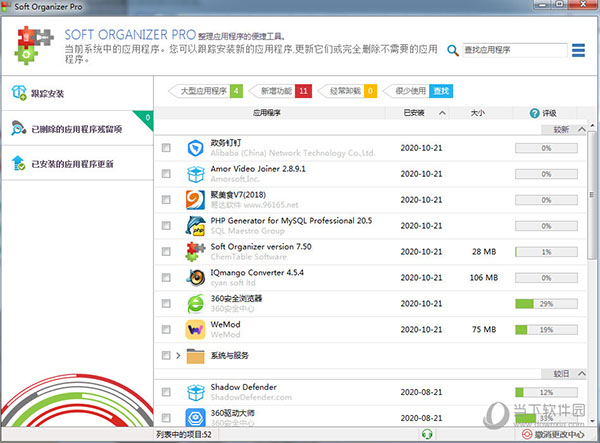Select the 新增功能 filter tag

click(x=280, y=91)
